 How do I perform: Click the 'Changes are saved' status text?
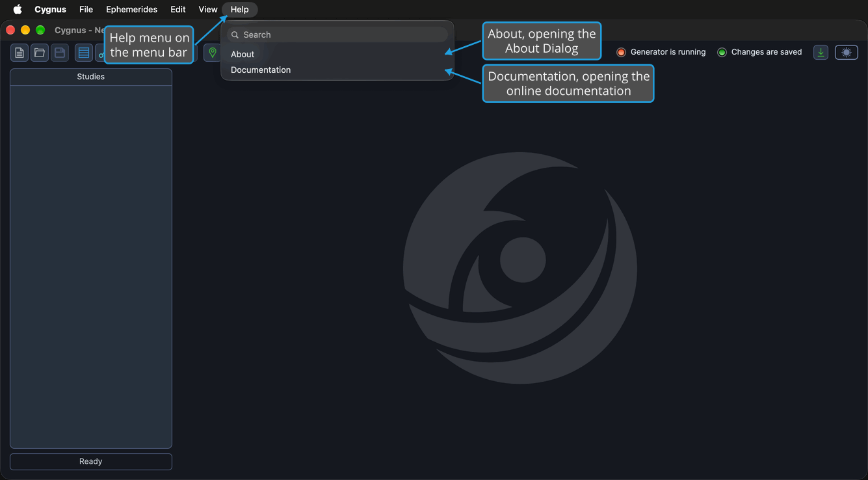[767, 52]
